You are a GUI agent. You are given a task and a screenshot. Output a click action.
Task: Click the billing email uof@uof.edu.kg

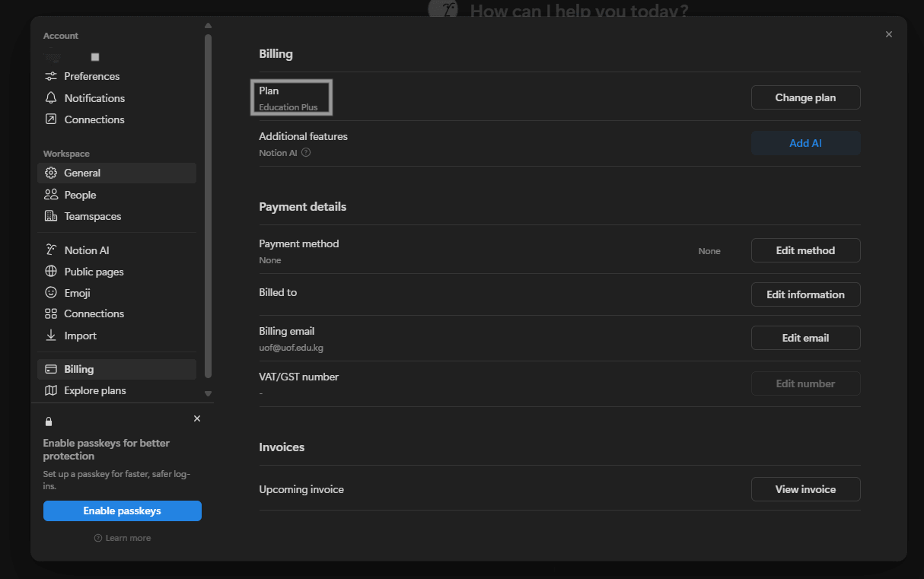[291, 348]
